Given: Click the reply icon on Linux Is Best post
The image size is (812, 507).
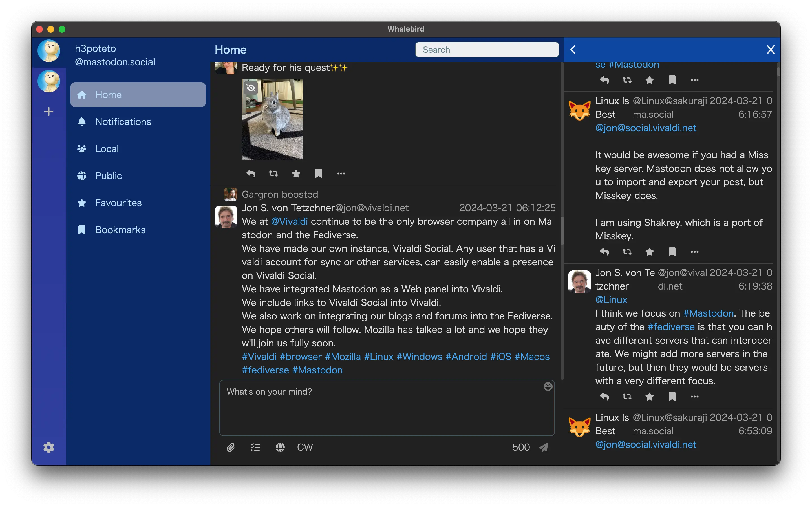Looking at the screenshot, I should (604, 252).
